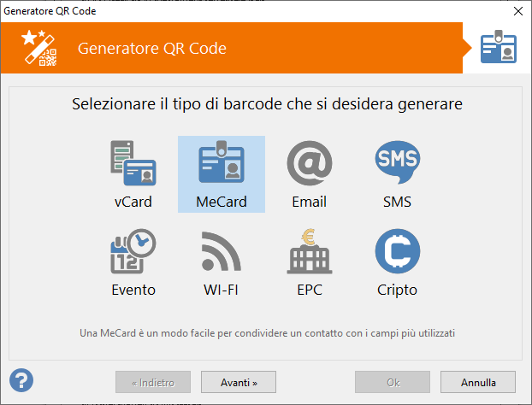Cancel the wizard with Annulla
Viewport: 532px width, 405px height.
point(478,380)
